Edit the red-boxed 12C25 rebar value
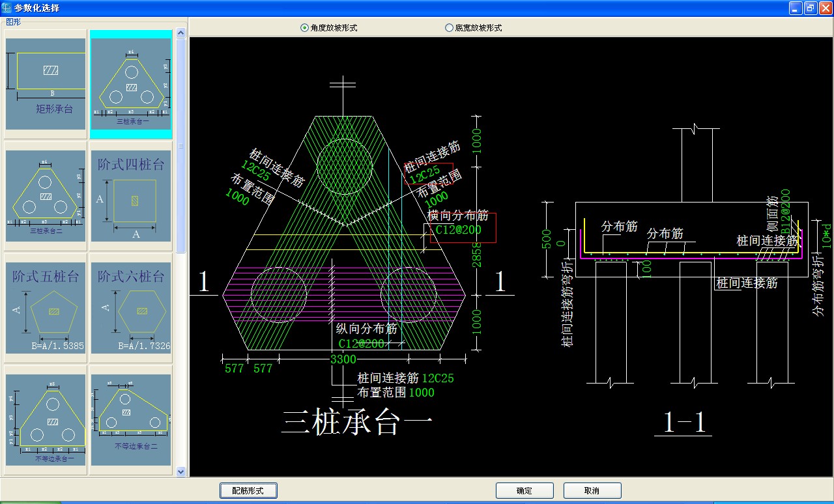 (x=424, y=173)
